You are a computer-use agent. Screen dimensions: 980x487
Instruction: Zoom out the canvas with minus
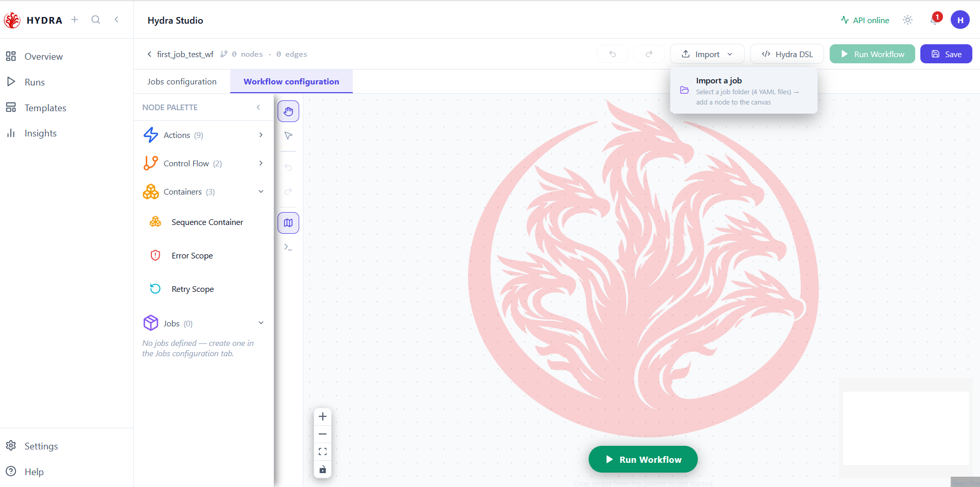[x=322, y=434]
